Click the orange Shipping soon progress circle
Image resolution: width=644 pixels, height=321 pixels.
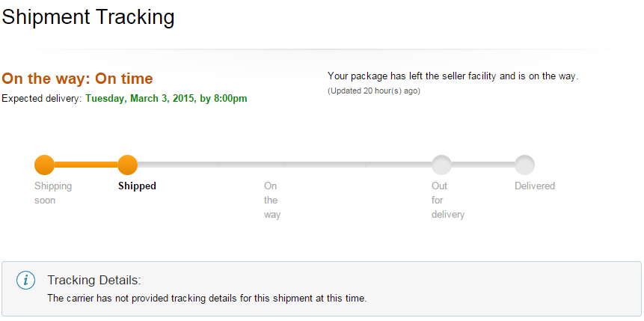[x=44, y=165]
